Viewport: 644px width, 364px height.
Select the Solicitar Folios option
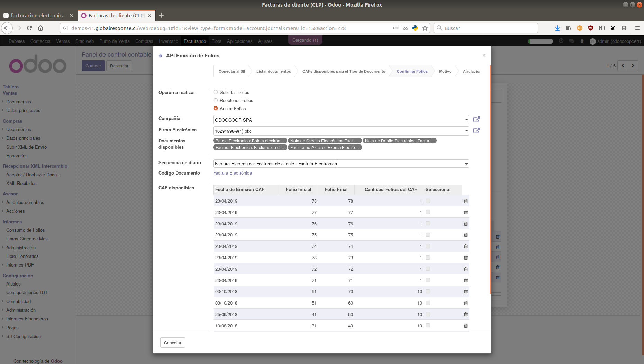(x=216, y=92)
